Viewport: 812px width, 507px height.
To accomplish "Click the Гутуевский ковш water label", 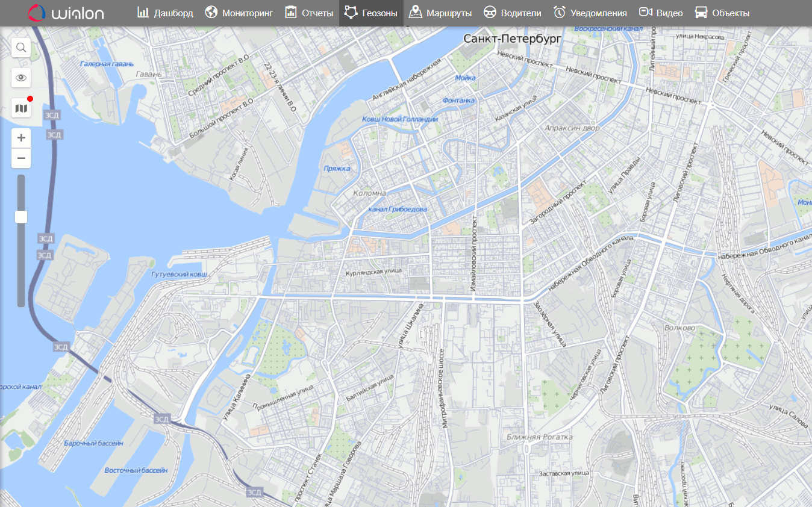I will tap(179, 275).
